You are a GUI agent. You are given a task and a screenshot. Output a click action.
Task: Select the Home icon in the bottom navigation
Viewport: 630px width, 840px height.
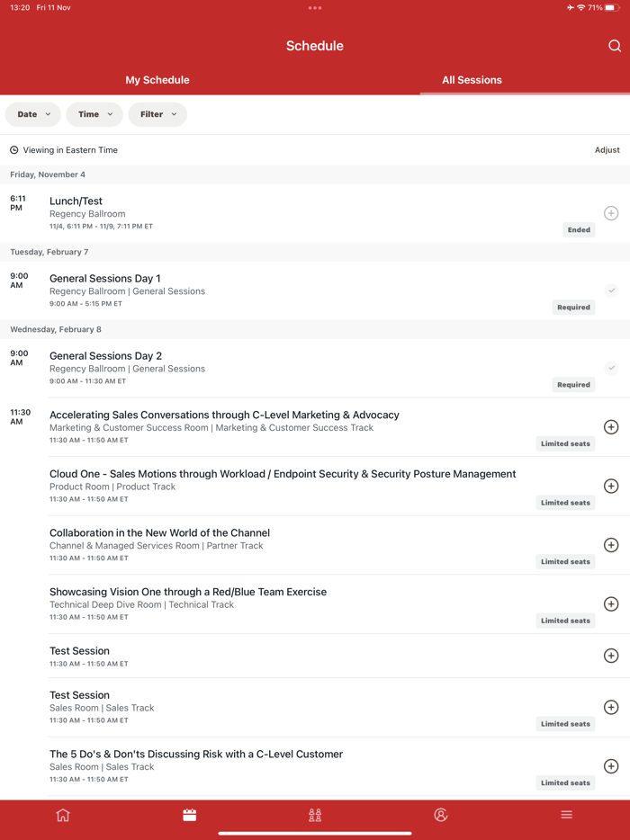pyautogui.click(x=62, y=814)
